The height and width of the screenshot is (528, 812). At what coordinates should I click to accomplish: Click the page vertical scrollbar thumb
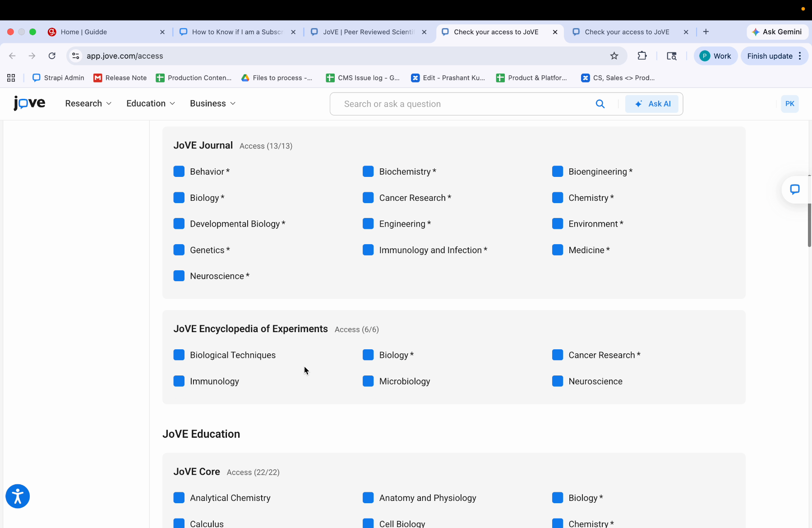(x=809, y=211)
